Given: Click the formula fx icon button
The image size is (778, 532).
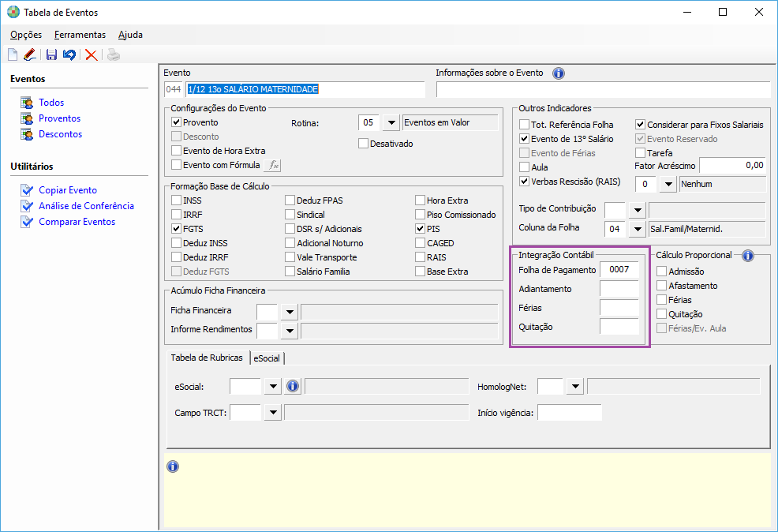Looking at the screenshot, I should (x=272, y=165).
